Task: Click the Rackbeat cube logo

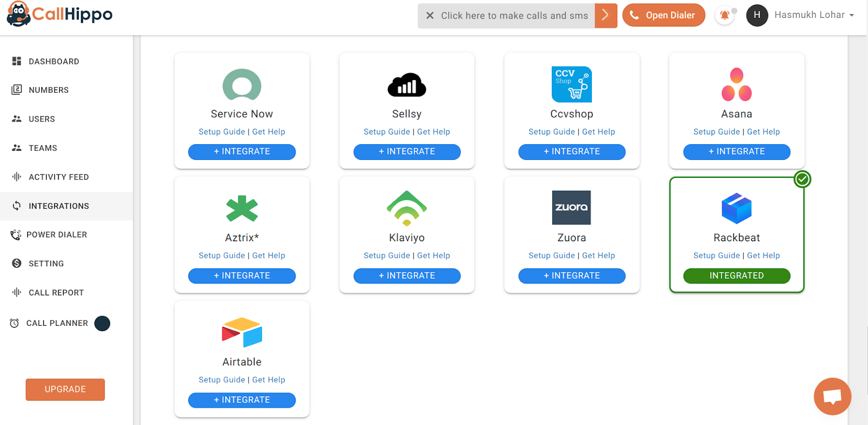Action: point(737,208)
